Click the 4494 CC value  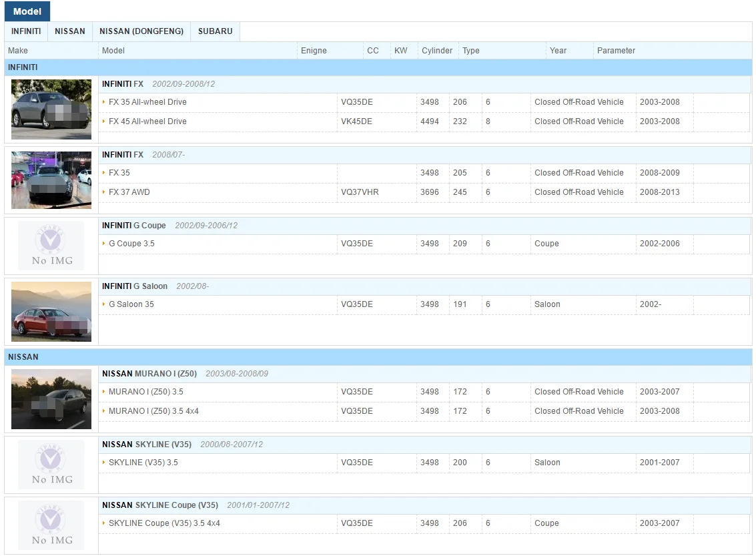(430, 121)
